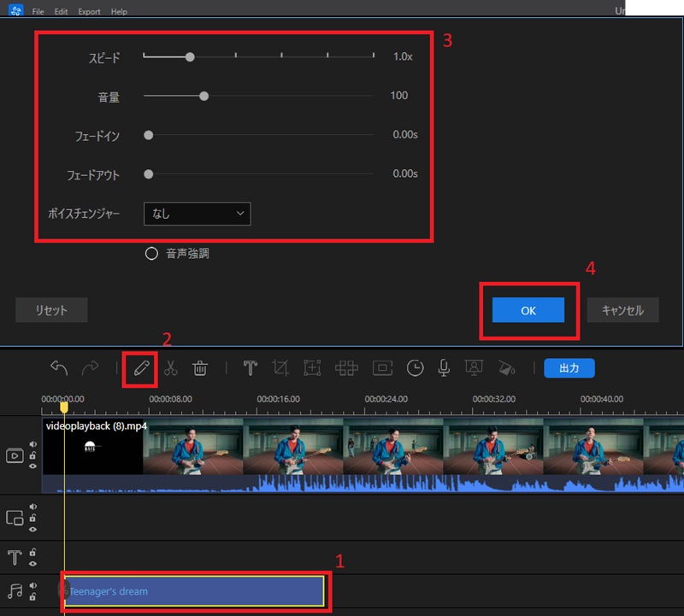Confirm audio settings with OK

pyautogui.click(x=528, y=310)
